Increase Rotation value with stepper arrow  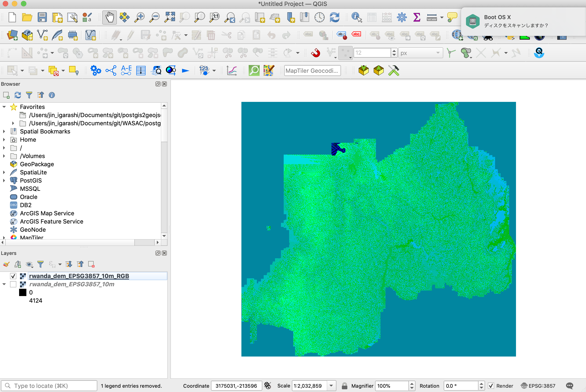[x=481, y=384]
